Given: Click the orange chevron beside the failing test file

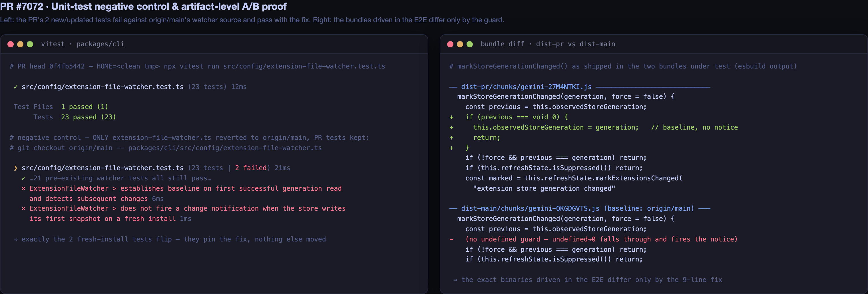Looking at the screenshot, I should (x=15, y=168).
